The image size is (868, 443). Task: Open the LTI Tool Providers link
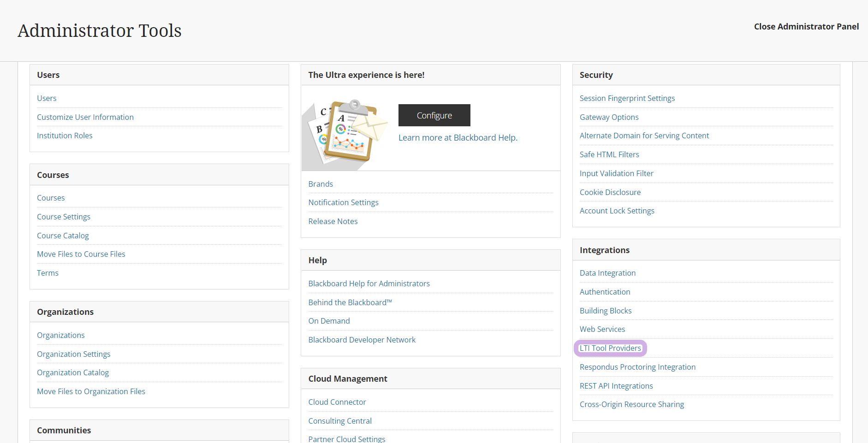pos(610,348)
